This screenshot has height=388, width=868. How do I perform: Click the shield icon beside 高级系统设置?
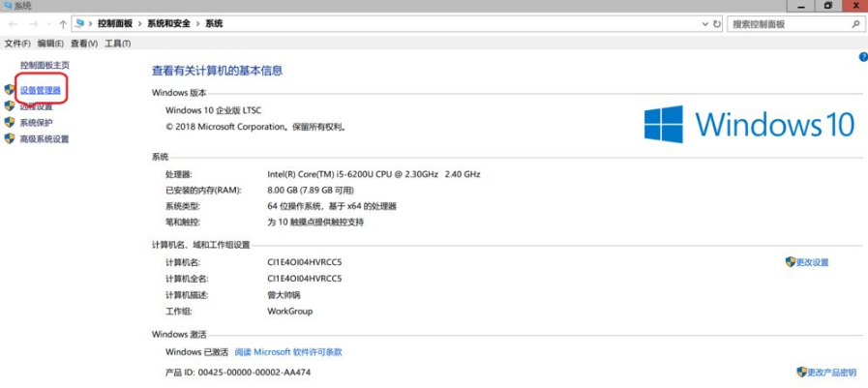pyautogui.click(x=10, y=139)
